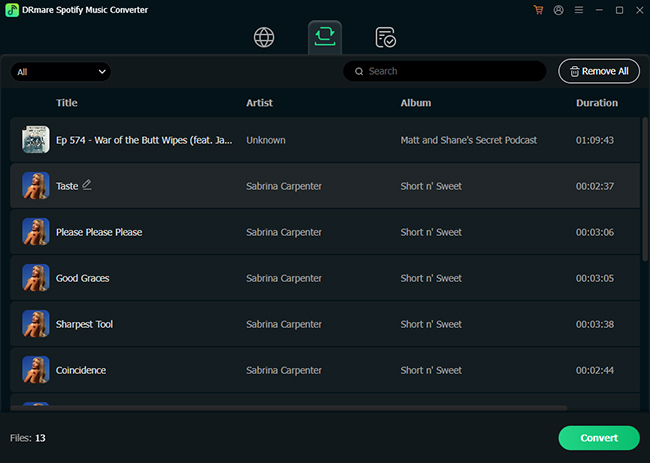Focus the Search input field
The width and height of the screenshot is (650, 463).
(444, 71)
